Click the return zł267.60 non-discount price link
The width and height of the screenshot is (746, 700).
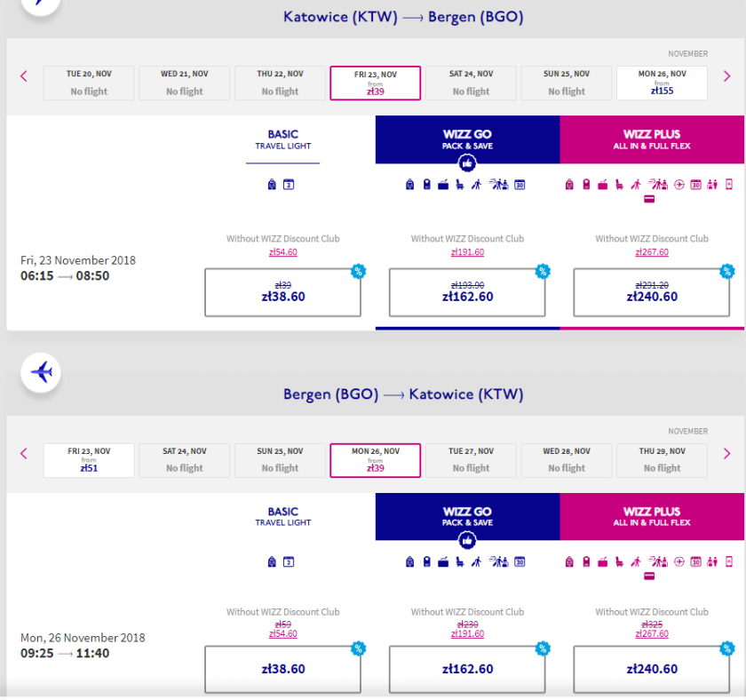(652, 634)
